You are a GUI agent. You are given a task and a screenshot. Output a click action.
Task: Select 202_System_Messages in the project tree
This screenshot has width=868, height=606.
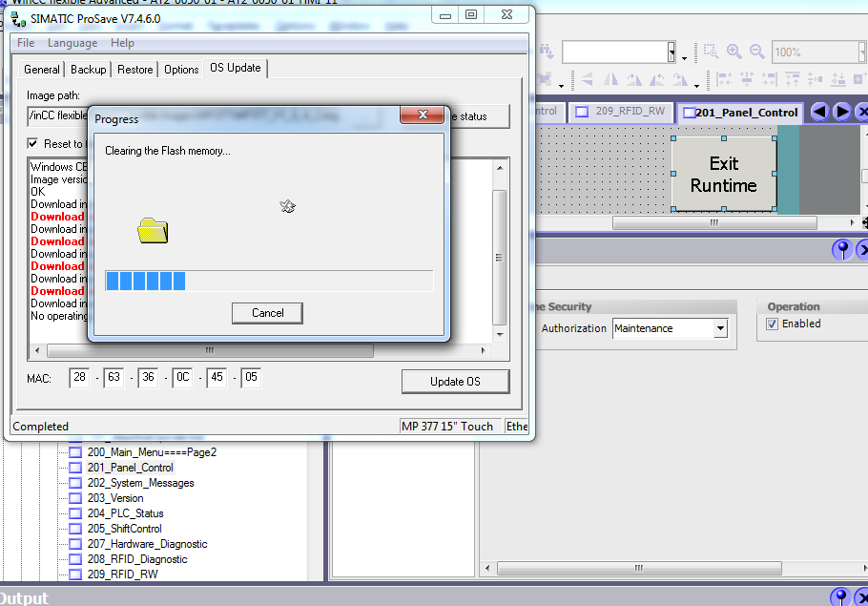(x=140, y=483)
